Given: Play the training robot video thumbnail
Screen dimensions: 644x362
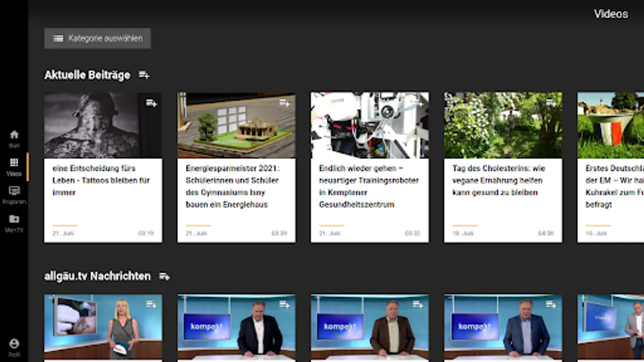Looking at the screenshot, I should 369,125.
